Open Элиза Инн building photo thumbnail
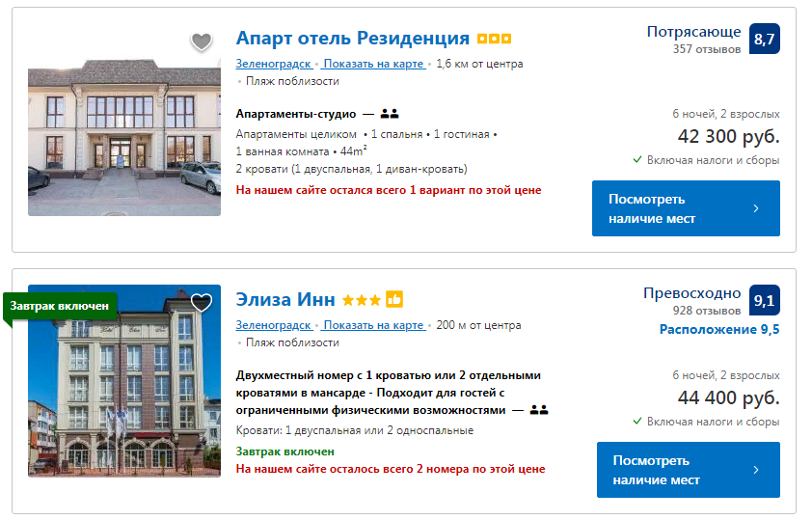Image resolution: width=812 pixels, height=520 pixels. [124, 381]
